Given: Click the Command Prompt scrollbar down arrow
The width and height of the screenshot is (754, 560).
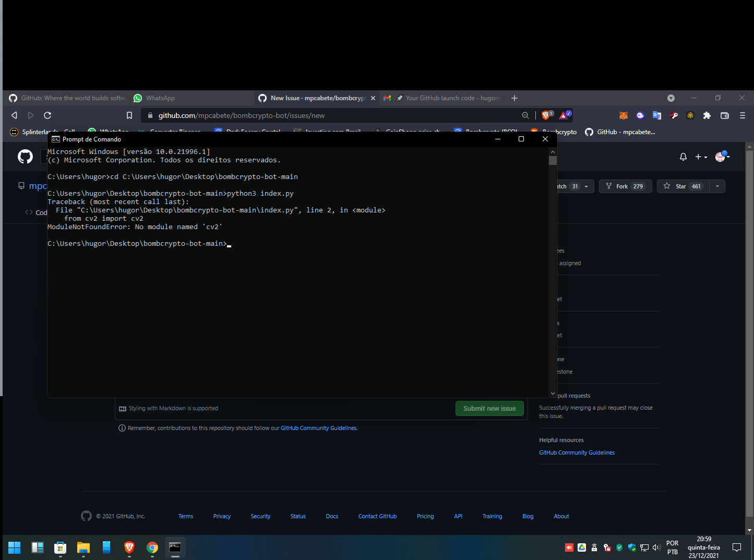Looking at the screenshot, I should tap(552, 392).
